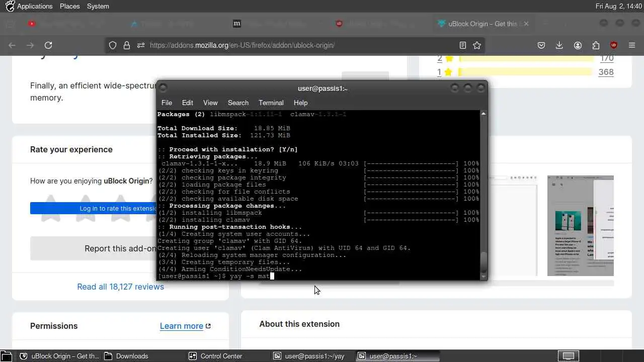The height and width of the screenshot is (362, 644).
Task: Open the terminal File menu
Action: tap(167, 103)
